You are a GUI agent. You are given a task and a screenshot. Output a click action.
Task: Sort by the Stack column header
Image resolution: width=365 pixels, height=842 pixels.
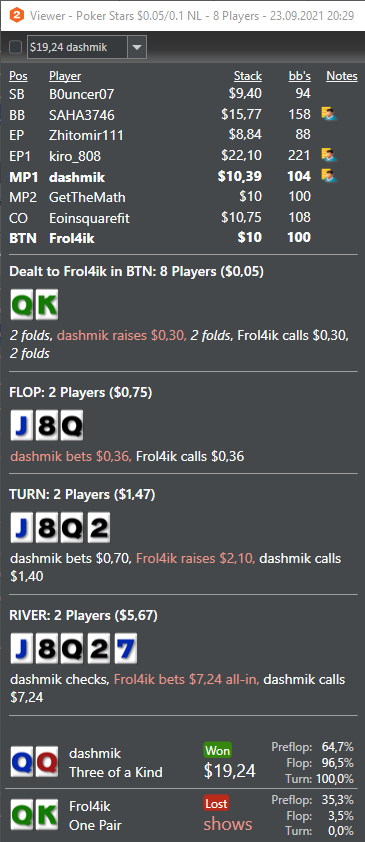pos(247,76)
